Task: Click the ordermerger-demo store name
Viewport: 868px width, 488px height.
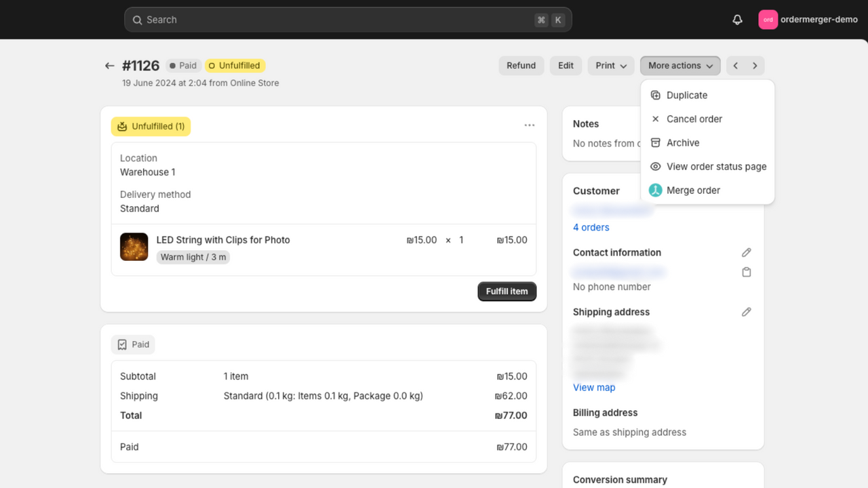Action: 819,20
